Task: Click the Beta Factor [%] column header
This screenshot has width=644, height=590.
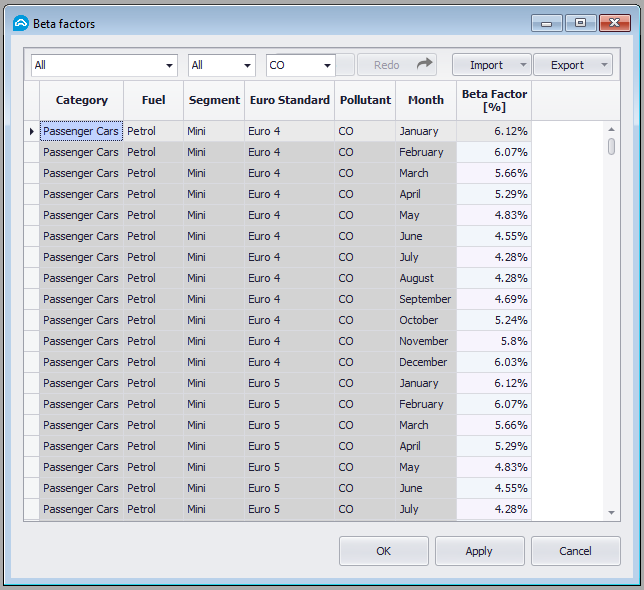Action: 493,100
